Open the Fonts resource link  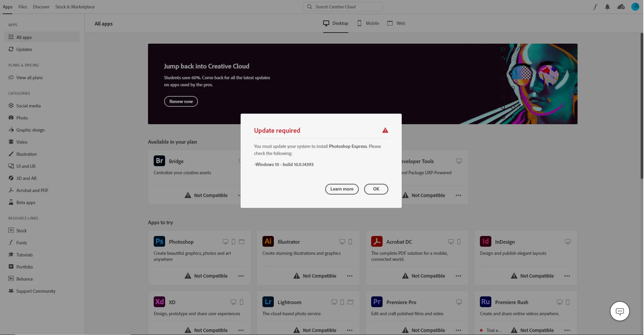(x=42, y=243)
